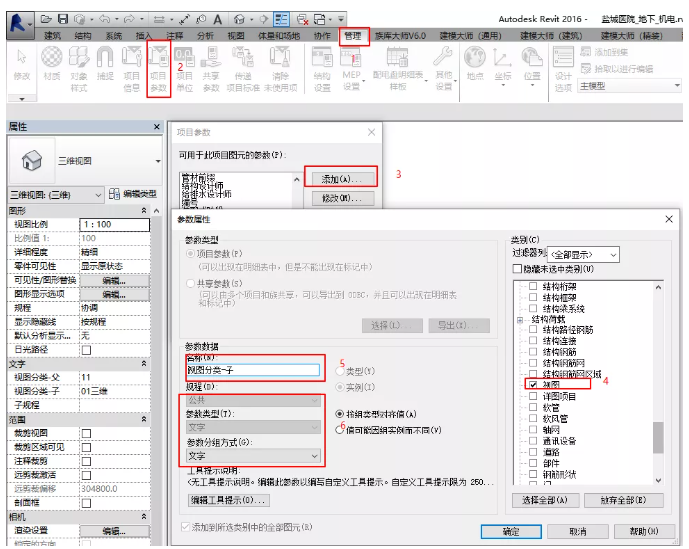Open the 捕捉 (Snaps) tool
Screen dimensions: 689x549
(x=105, y=64)
